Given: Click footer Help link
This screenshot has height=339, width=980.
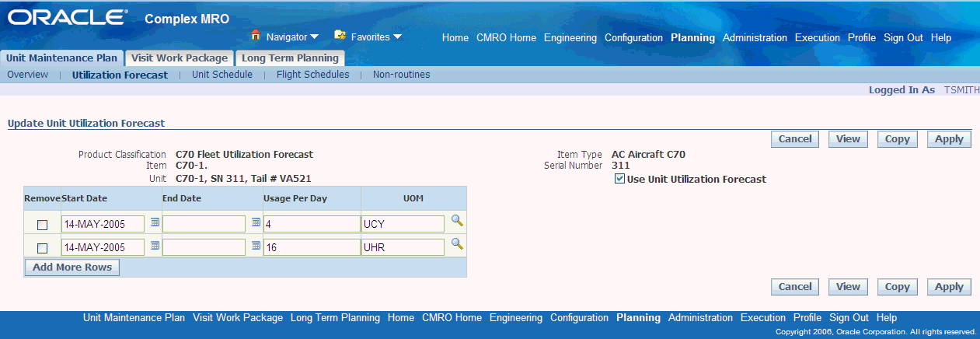Looking at the screenshot, I should (887, 318).
